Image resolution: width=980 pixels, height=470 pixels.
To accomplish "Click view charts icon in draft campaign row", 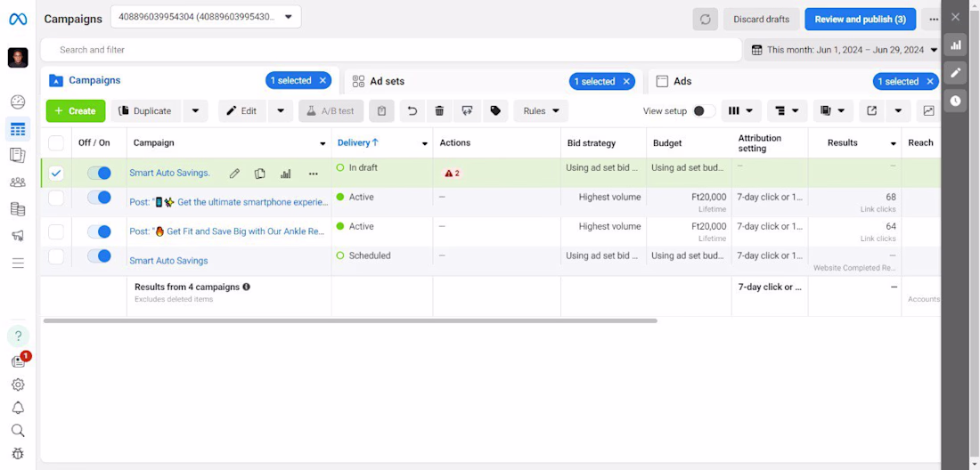I will point(286,174).
